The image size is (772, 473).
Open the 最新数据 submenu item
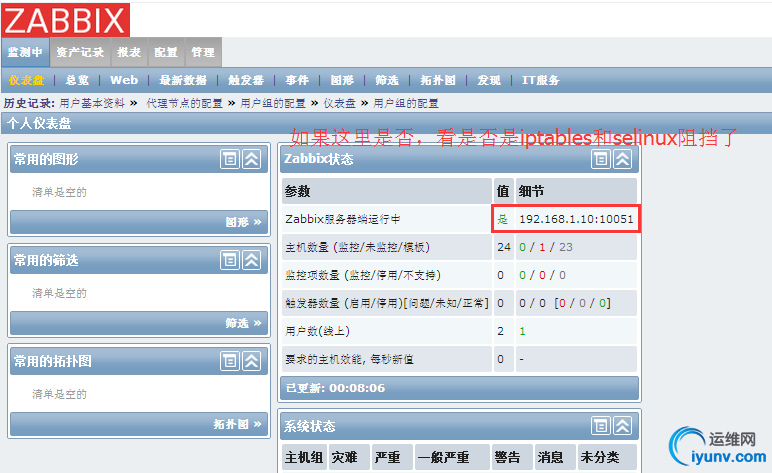[183, 80]
